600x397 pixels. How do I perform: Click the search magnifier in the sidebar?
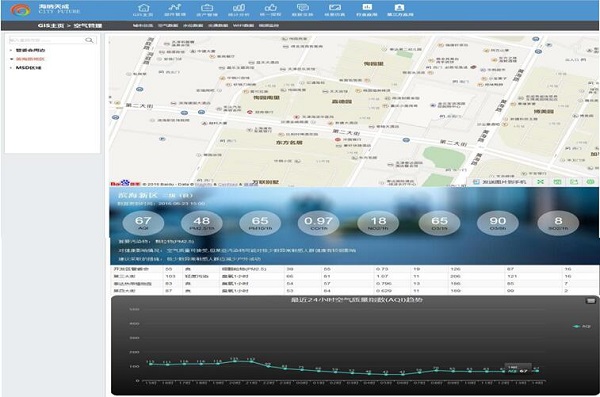(89, 40)
